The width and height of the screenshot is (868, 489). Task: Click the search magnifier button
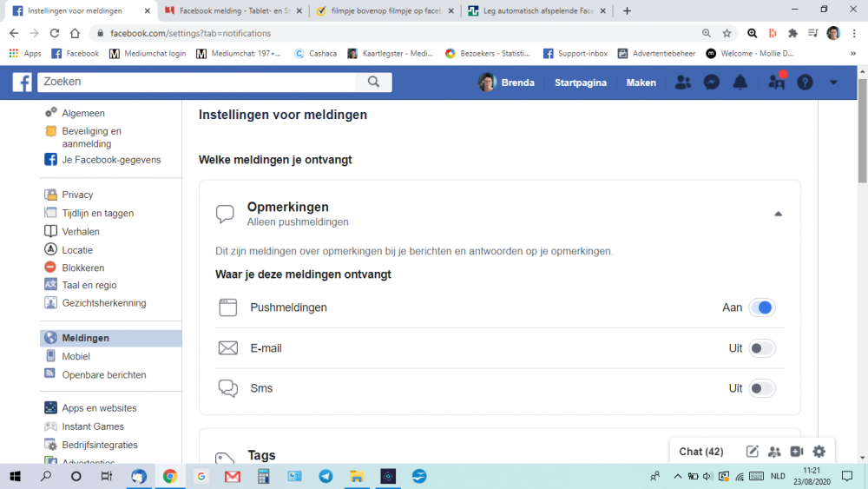click(x=373, y=82)
